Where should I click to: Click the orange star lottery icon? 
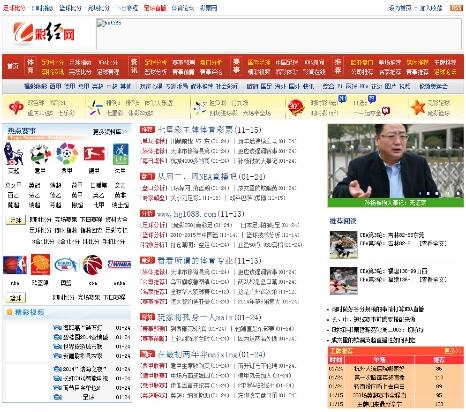pyautogui.click(x=418, y=107)
